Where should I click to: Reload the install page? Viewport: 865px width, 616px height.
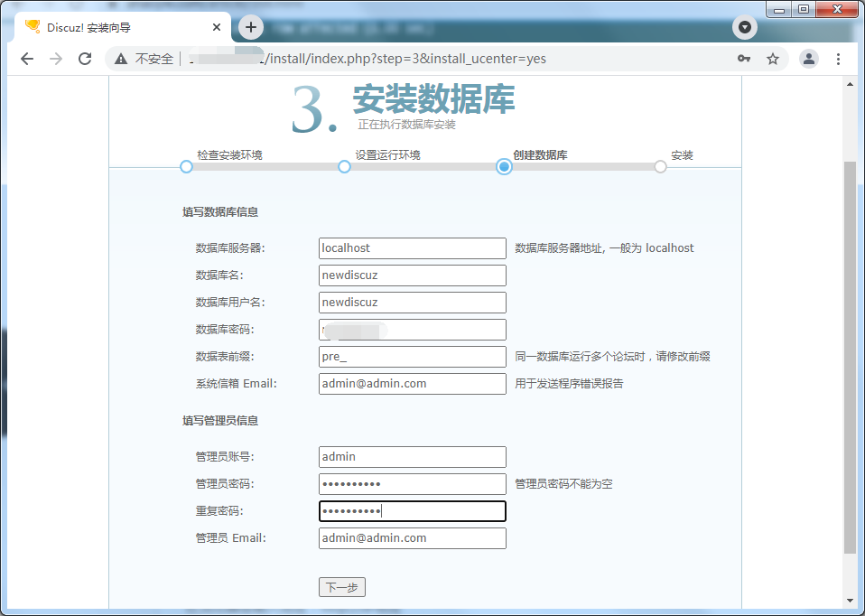[x=85, y=59]
